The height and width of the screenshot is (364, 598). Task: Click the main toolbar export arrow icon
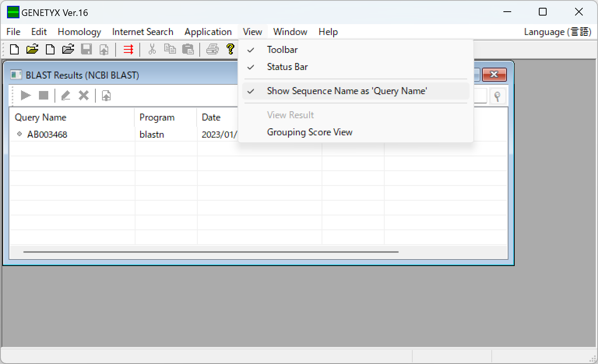(x=104, y=49)
